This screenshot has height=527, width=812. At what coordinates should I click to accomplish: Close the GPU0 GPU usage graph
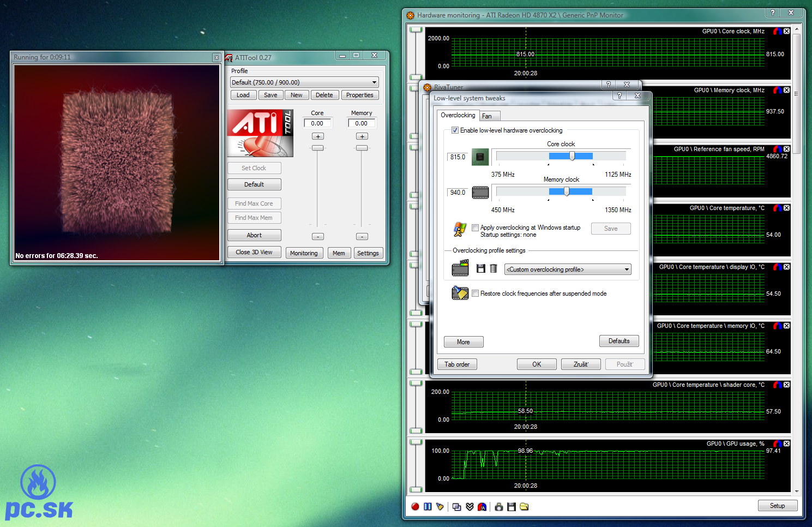click(786, 444)
